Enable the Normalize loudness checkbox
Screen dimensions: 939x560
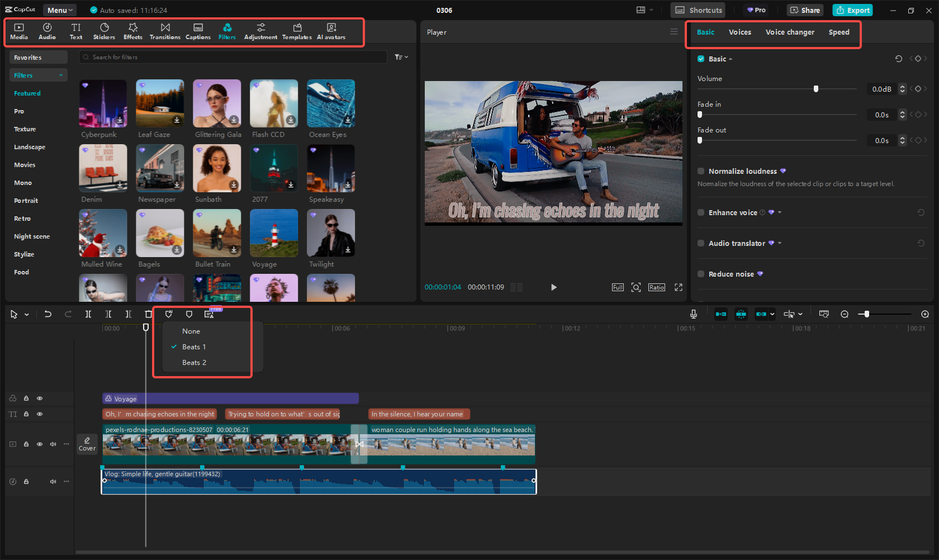click(701, 171)
